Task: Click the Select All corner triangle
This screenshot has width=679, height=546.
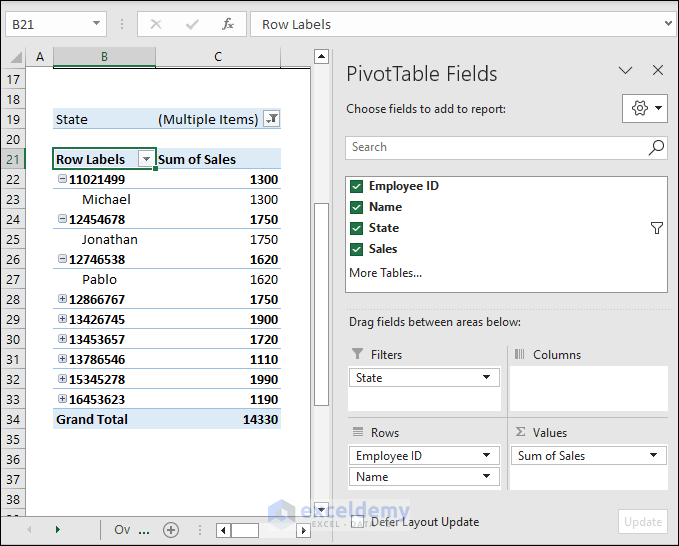Action: click(x=16, y=57)
